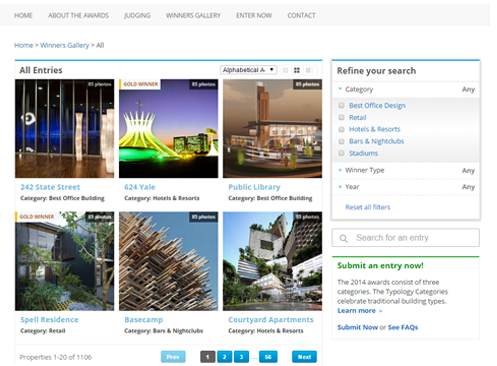Click the Next pagination button

tap(304, 357)
